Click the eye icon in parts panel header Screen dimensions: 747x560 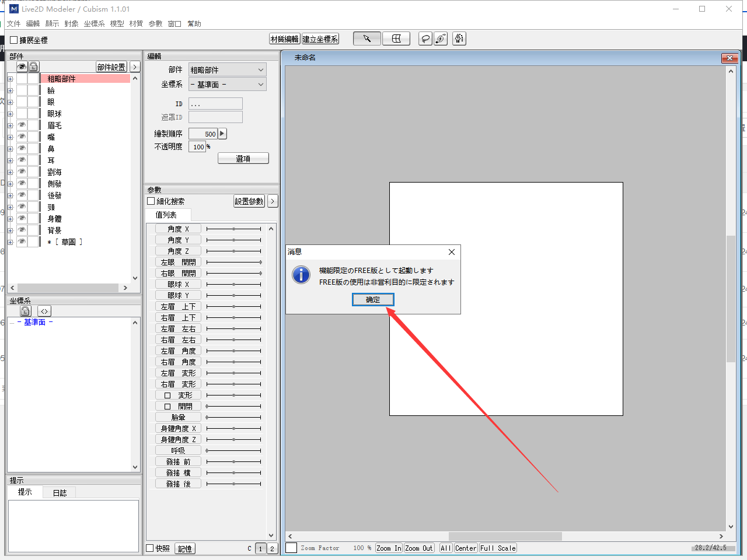[22, 67]
